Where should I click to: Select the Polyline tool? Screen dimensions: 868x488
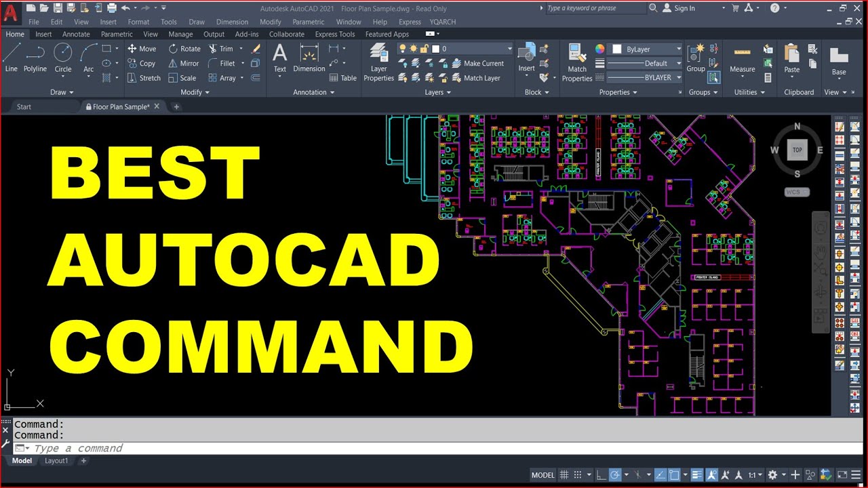(x=35, y=58)
